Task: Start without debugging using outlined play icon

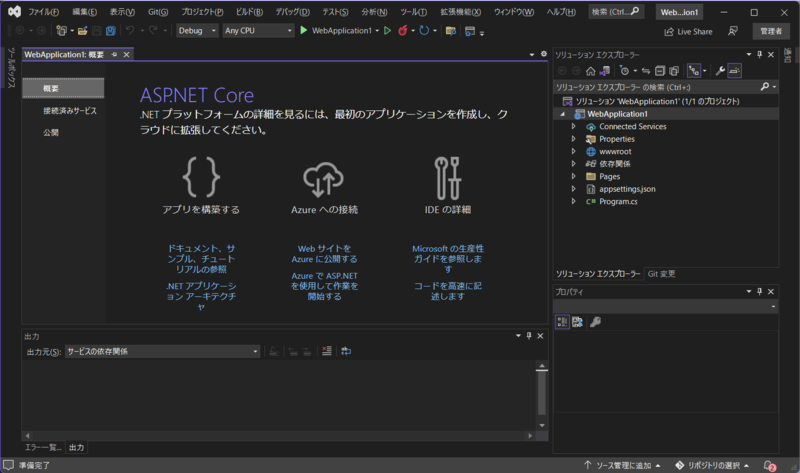Action: [x=387, y=31]
